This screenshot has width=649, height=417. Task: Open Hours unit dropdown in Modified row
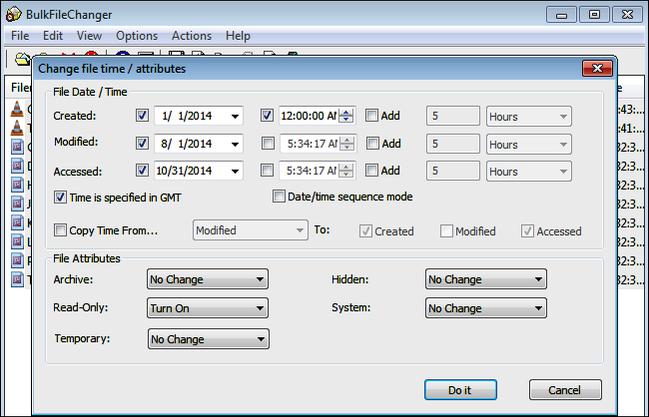529,144
